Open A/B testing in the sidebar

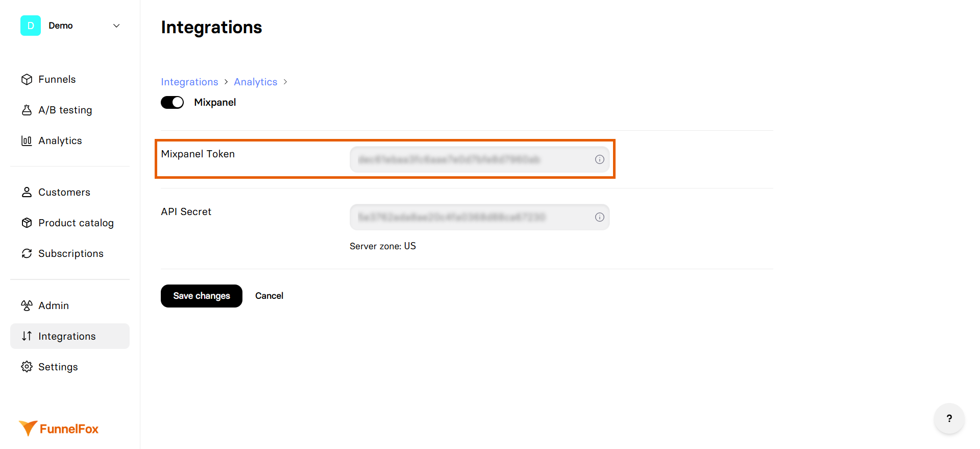click(70, 110)
